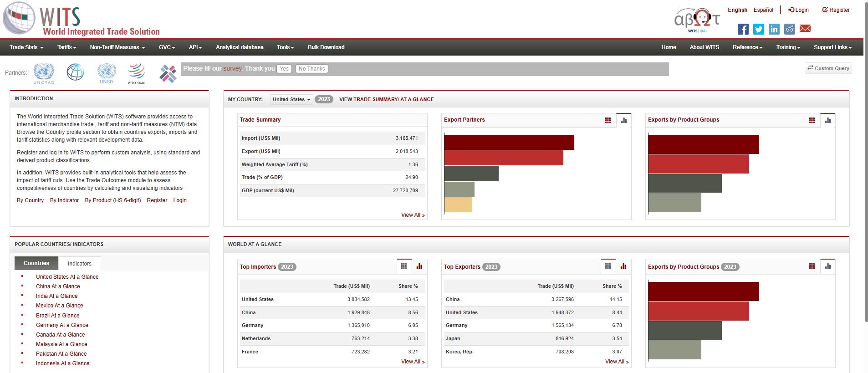Open the WITS AI assistant logo

(x=697, y=20)
